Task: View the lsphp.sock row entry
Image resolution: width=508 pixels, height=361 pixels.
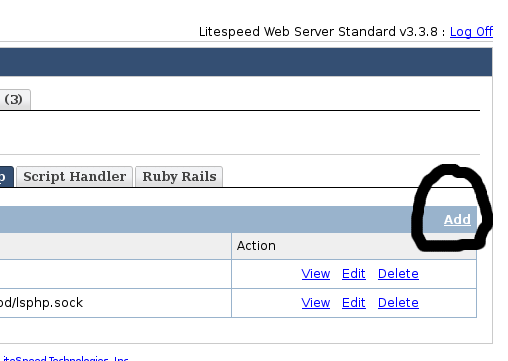Action: click(x=316, y=303)
